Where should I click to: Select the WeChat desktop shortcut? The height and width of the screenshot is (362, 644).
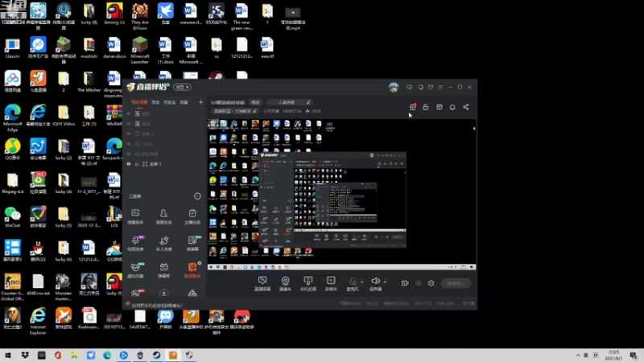(13, 217)
